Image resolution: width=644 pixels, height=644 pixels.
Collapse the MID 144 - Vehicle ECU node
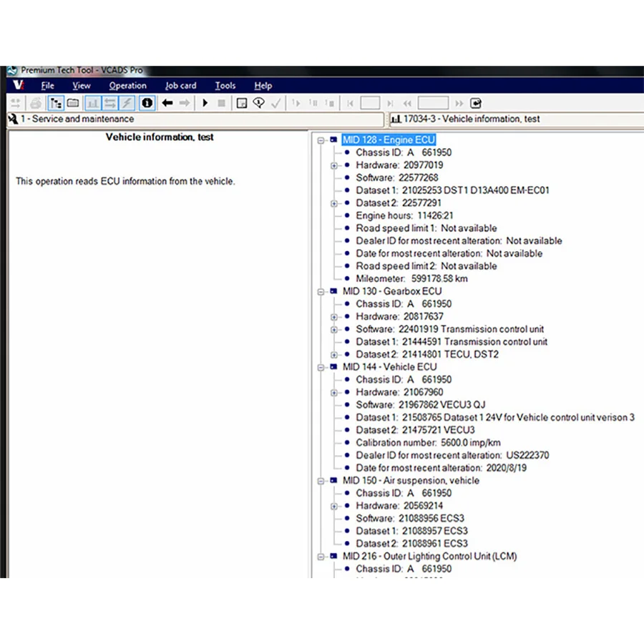coord(321,368)
